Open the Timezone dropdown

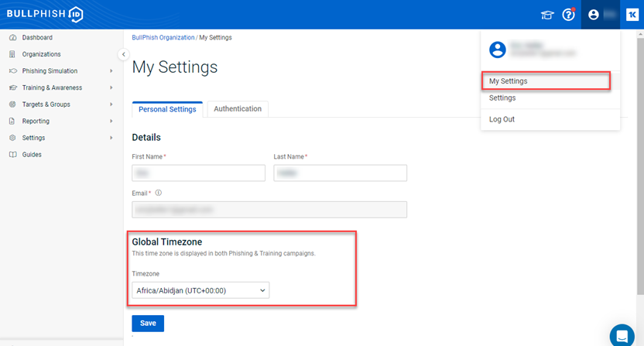coord(200,290)
